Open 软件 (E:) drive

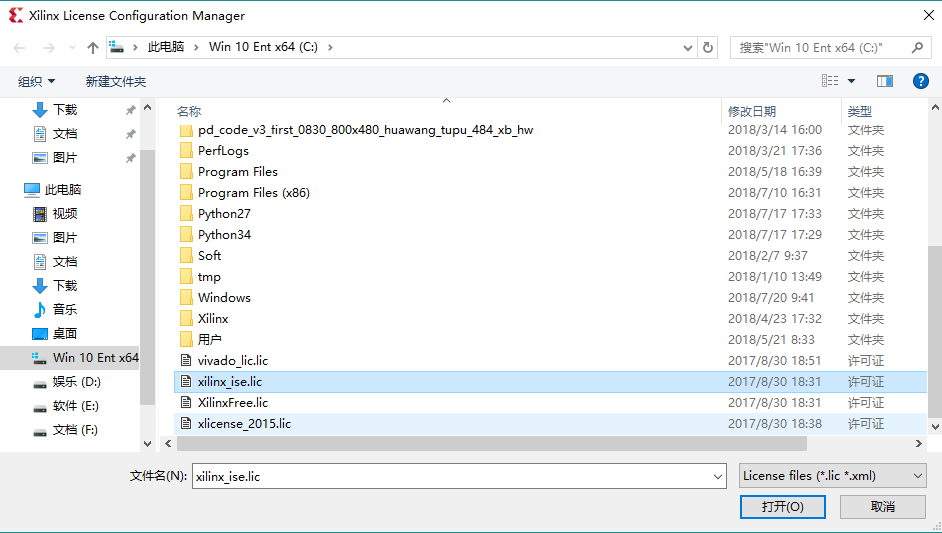click(76, 406)
